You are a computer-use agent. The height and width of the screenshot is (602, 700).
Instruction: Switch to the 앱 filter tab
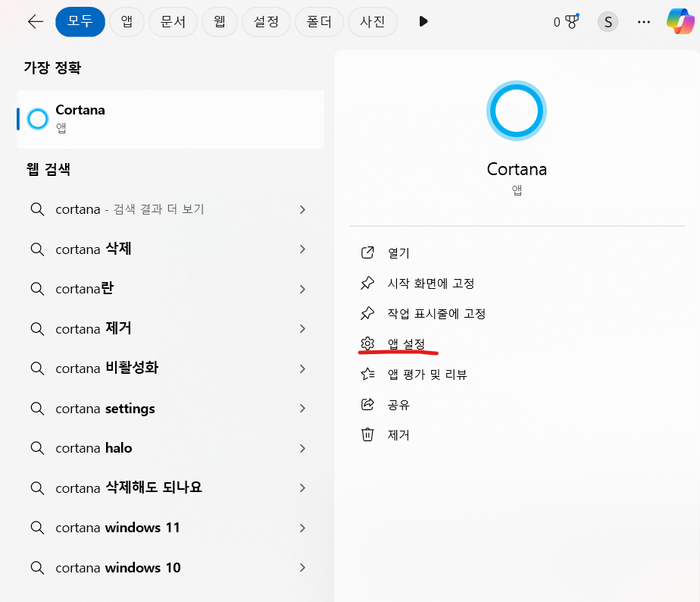(x=127, y=21)
